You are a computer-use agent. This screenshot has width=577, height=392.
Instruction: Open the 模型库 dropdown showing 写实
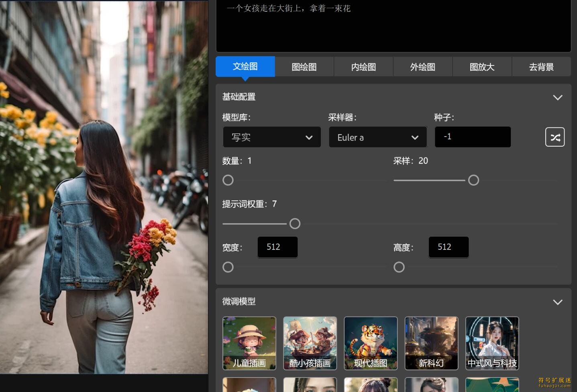272,137
